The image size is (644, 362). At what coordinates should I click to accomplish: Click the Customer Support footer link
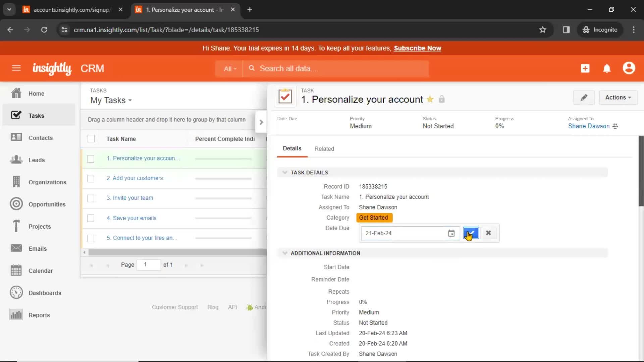click(x=175, y=307)
